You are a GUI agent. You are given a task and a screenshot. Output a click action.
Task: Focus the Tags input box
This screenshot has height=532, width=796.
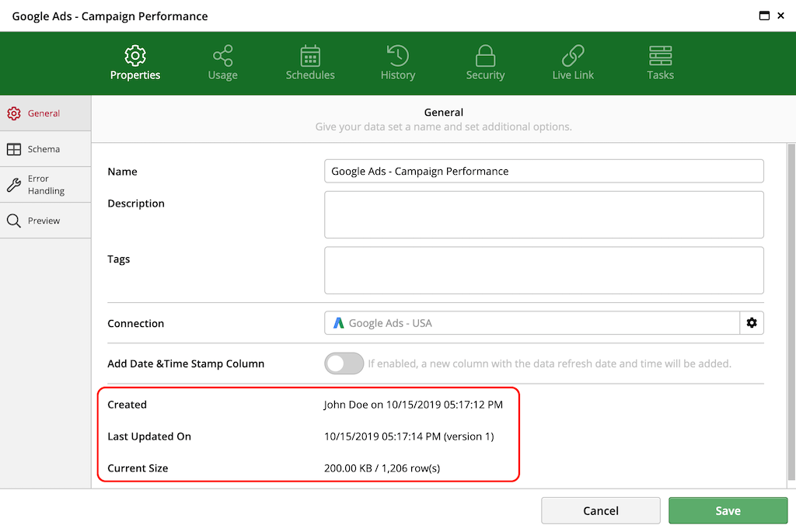coord(543,270)
